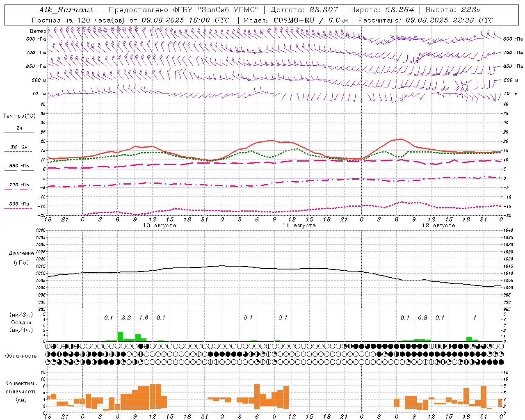Click the right-side 850 гПа wind label

point(513,66)
